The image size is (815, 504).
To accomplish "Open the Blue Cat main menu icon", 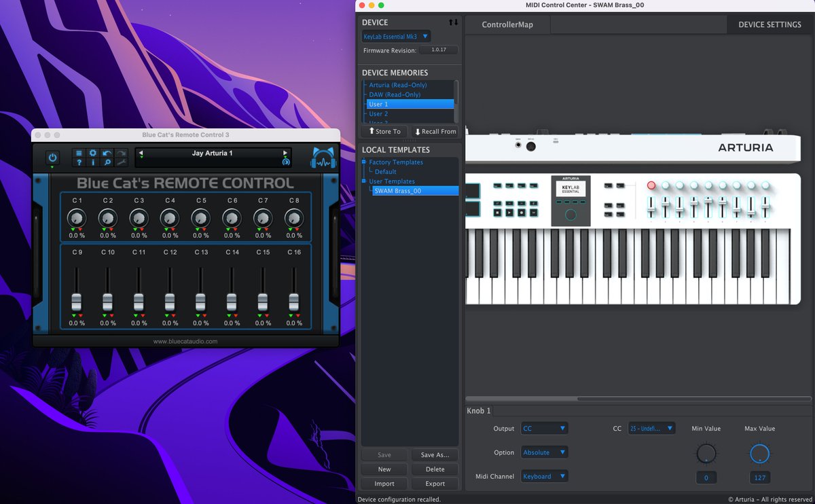I will point(79,154).
